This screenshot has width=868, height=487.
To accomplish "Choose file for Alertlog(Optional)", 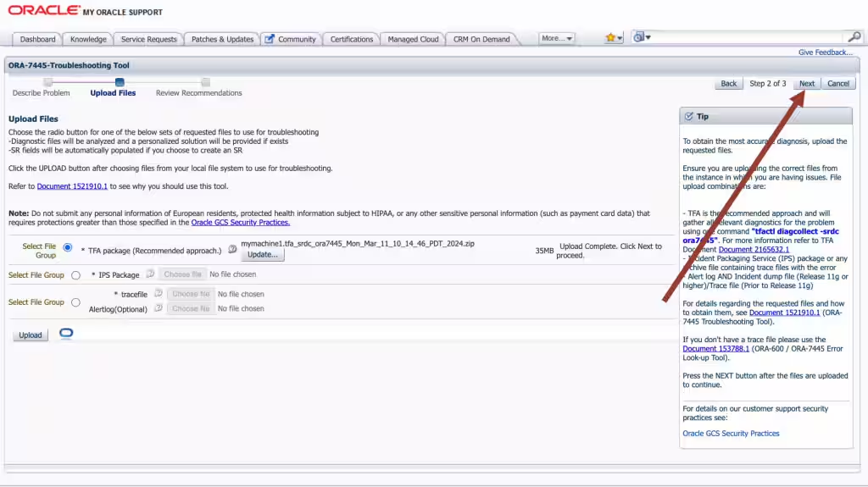I will pos(191,308).
